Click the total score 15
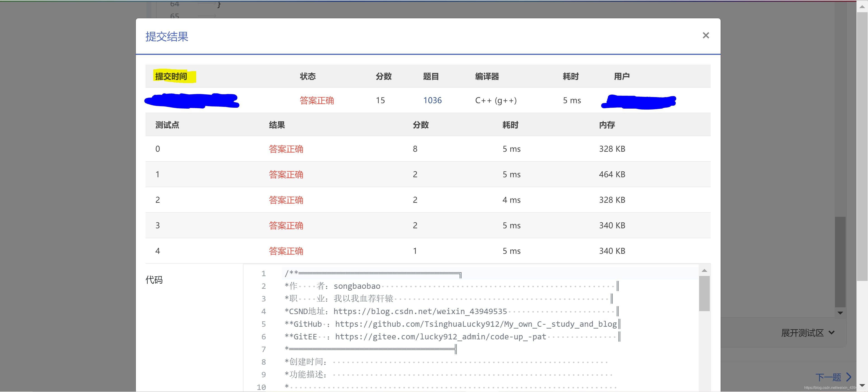868x392 pixels. click(x=380, y=100)
